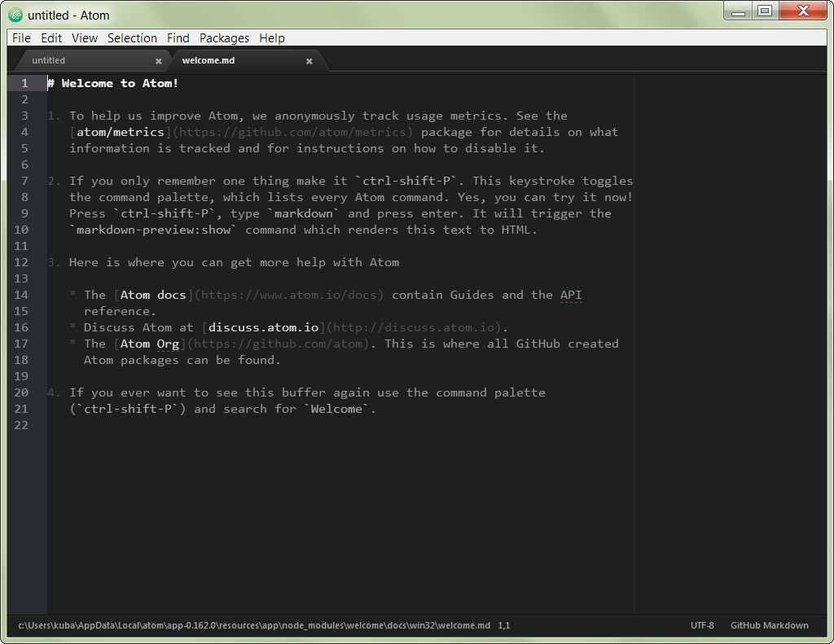
Task: Click the word 'reference.' on line 15
Action: pos(120,311)
